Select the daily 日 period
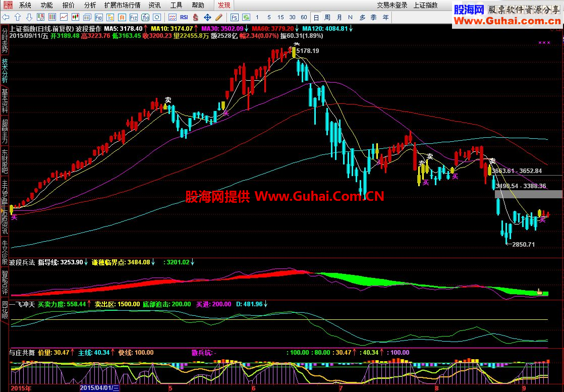This screenshot has width=564, height=392. pyautogui.click(x=316, y=17)
